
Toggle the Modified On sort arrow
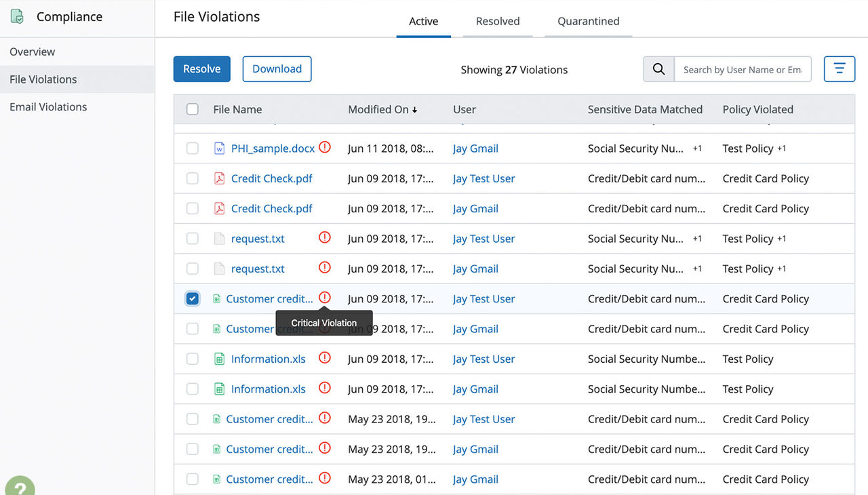coord(414,109)
